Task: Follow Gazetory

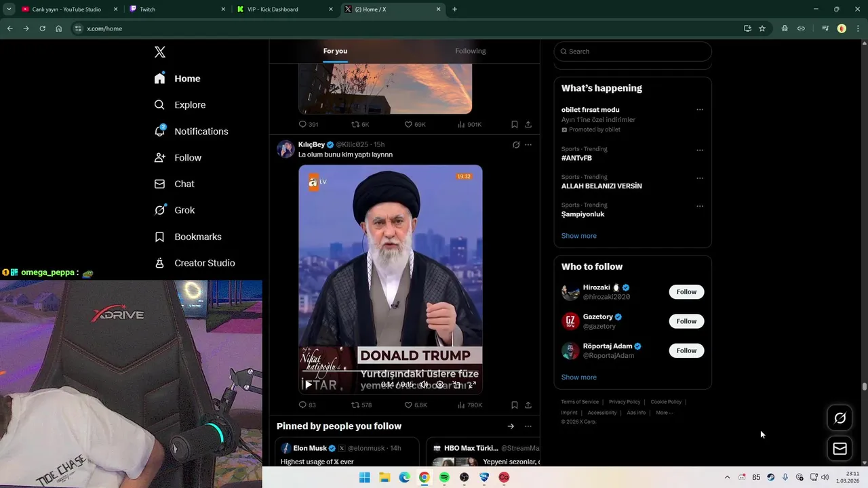Action: [x=686, y=321]
